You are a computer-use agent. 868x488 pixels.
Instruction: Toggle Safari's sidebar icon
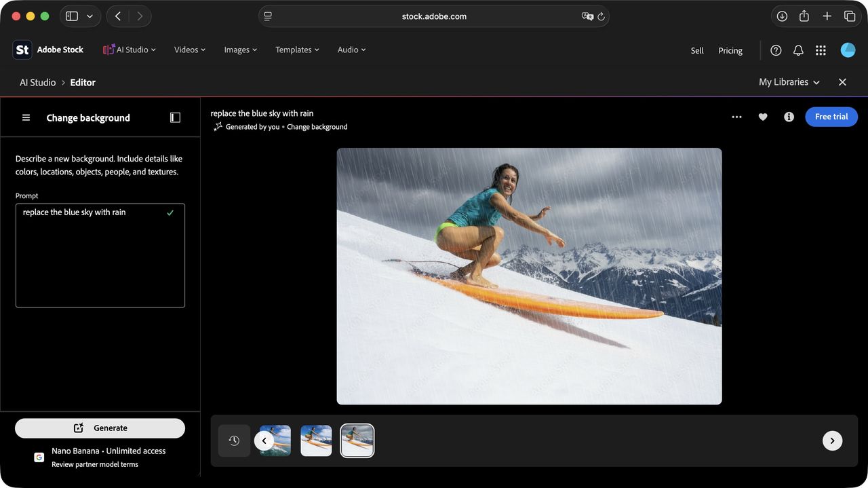pos(72,16)
